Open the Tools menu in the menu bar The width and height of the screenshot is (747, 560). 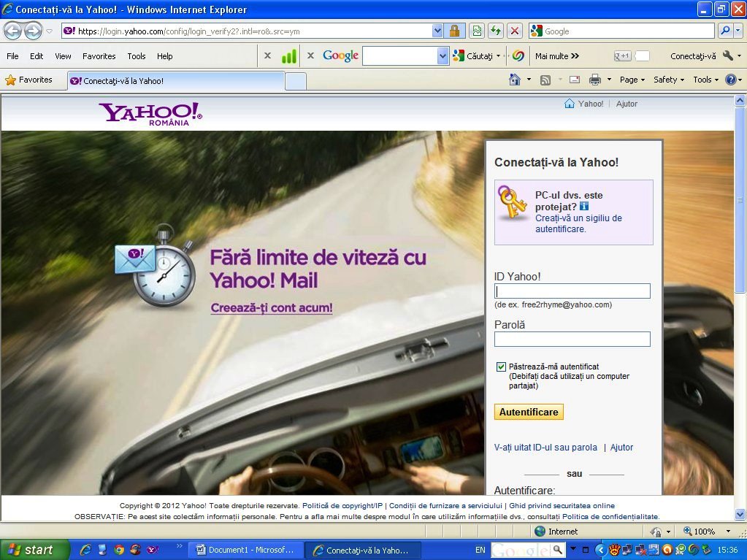[x=137, y=56]
